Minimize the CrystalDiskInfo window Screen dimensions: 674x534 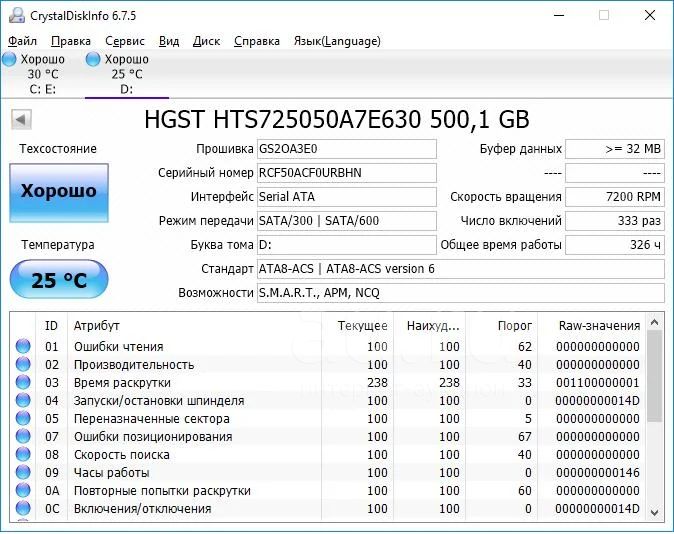559,15
